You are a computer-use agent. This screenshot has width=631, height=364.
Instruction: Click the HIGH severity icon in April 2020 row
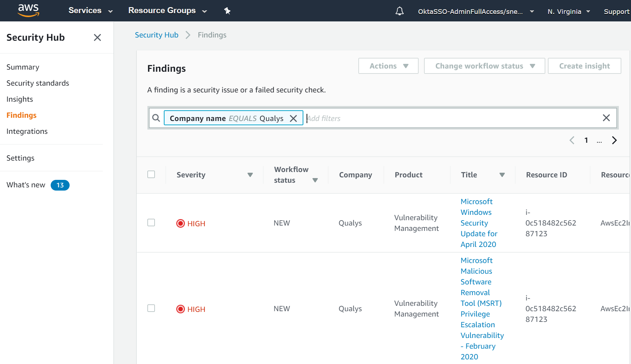[x=181, y=223]
